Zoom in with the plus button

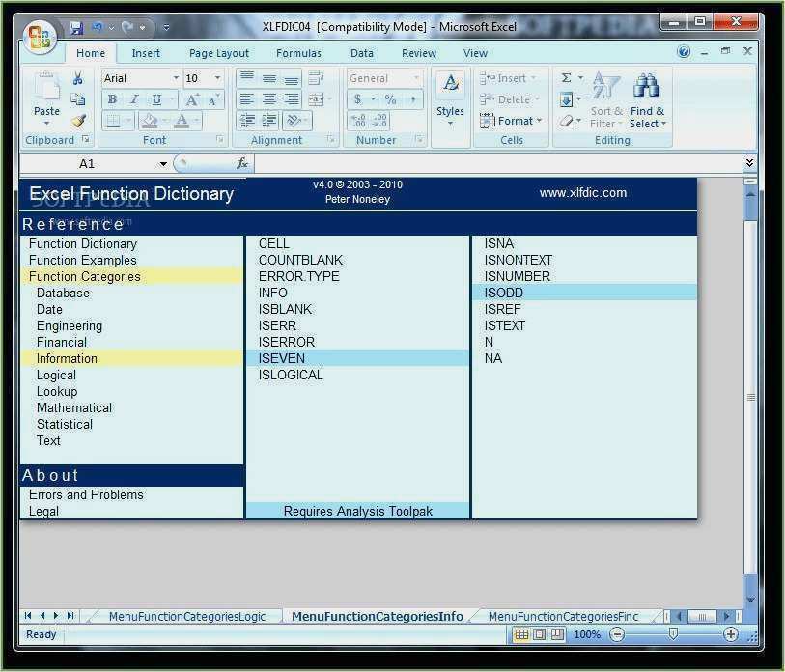(730, 634)
